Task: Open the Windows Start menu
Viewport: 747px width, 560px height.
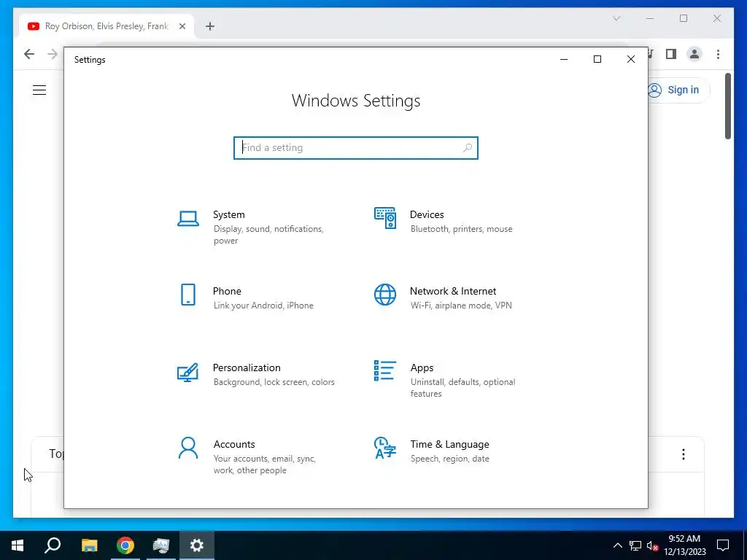Action: (18, 545)
